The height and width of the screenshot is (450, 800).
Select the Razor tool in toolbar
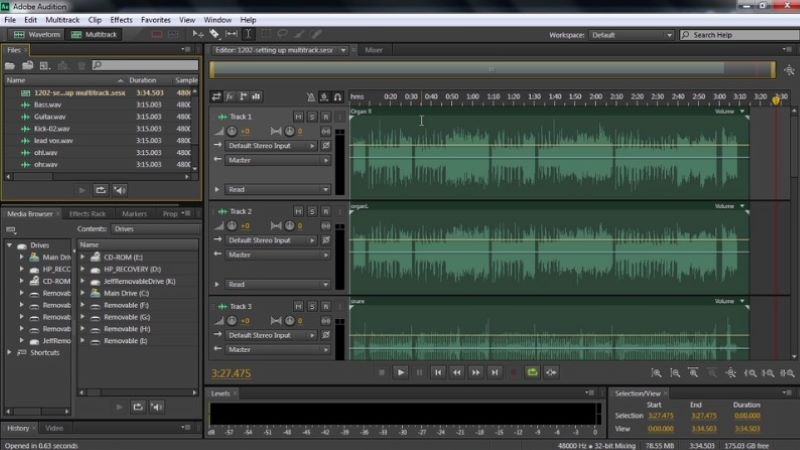coord(214,34)
